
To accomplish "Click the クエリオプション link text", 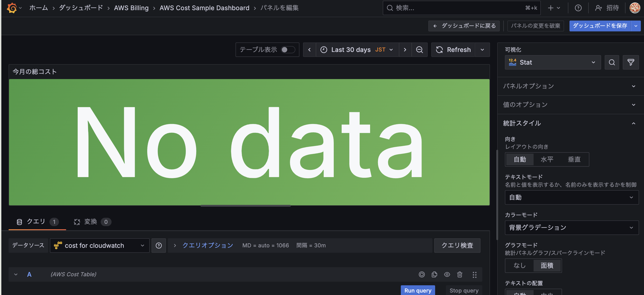I will click(208, 246).
